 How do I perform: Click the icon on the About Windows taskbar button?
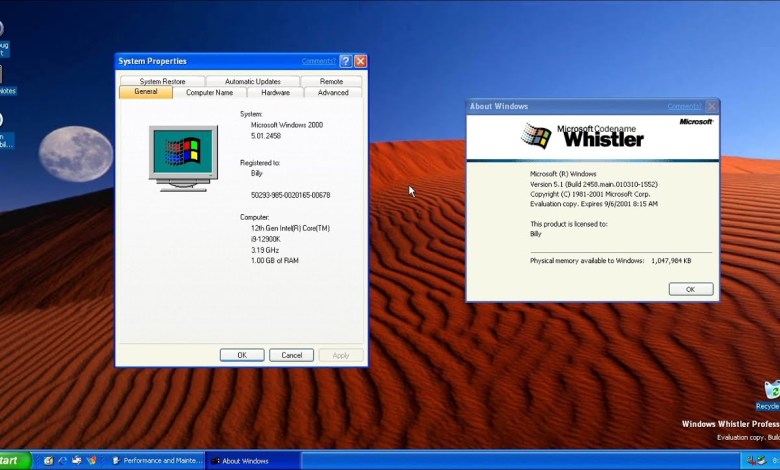[216, 461]
